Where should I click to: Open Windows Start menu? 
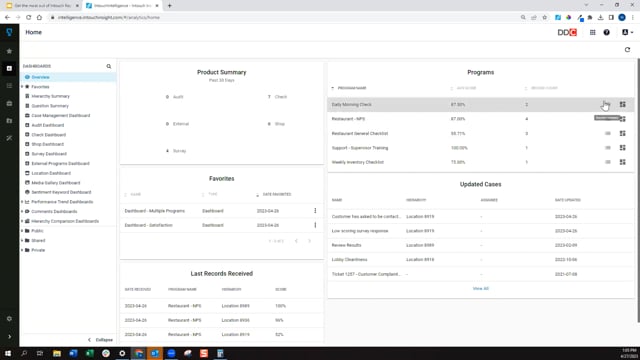click(x=8, y=353)
